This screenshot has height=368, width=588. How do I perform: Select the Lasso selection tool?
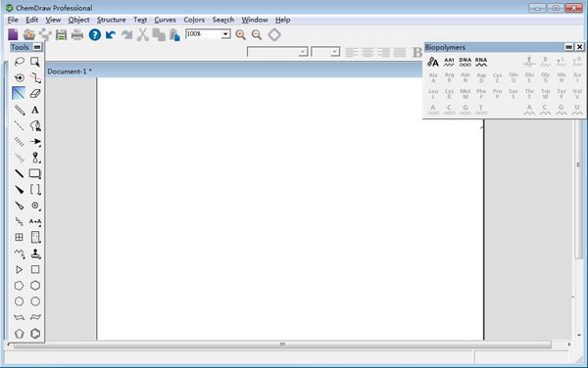(x=20, y=62)
